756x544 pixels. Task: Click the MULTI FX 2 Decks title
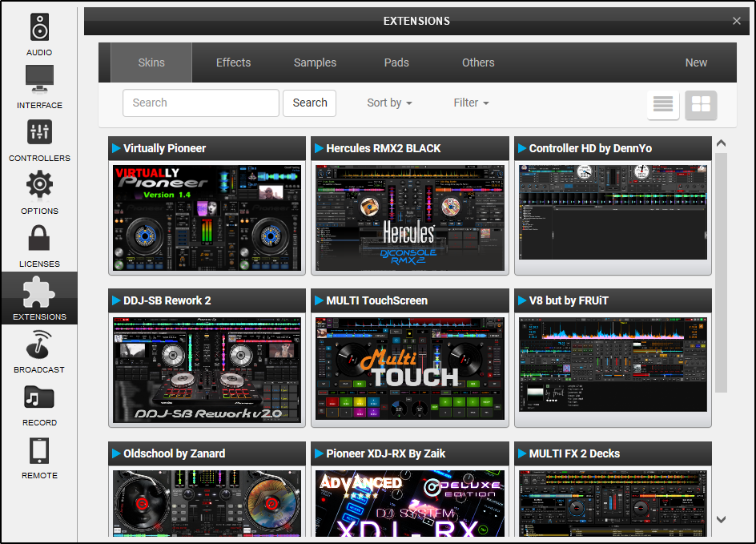(574, 453)
